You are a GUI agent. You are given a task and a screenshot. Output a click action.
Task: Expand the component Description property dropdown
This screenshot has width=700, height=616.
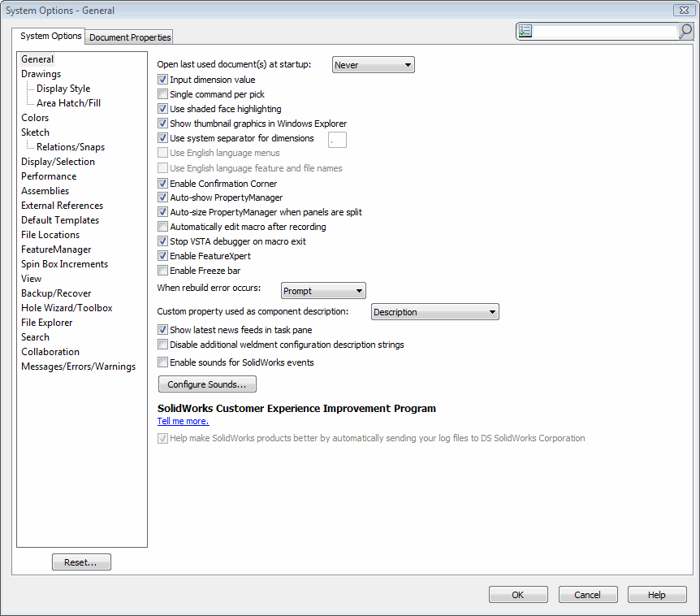[x=434, y=312]
